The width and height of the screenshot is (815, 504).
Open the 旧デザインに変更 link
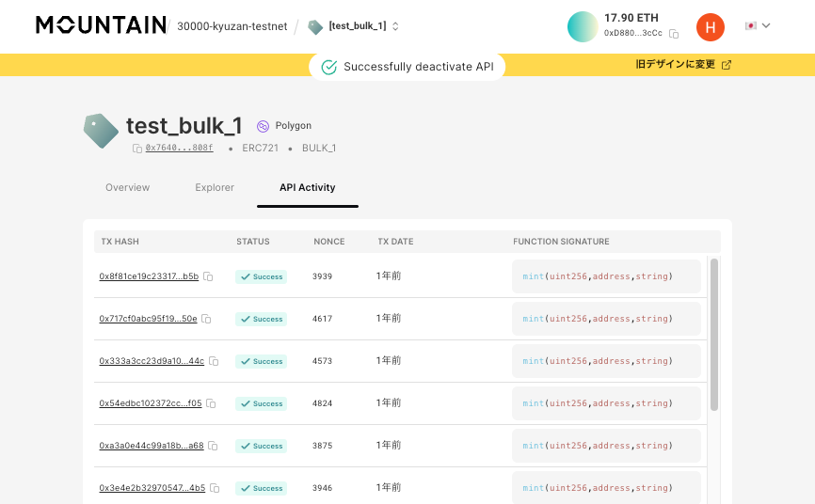click(683, 65)
